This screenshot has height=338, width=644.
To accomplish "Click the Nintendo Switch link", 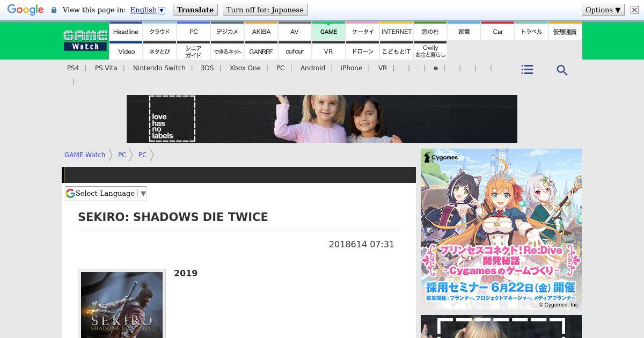I will (x=159, y=68).
